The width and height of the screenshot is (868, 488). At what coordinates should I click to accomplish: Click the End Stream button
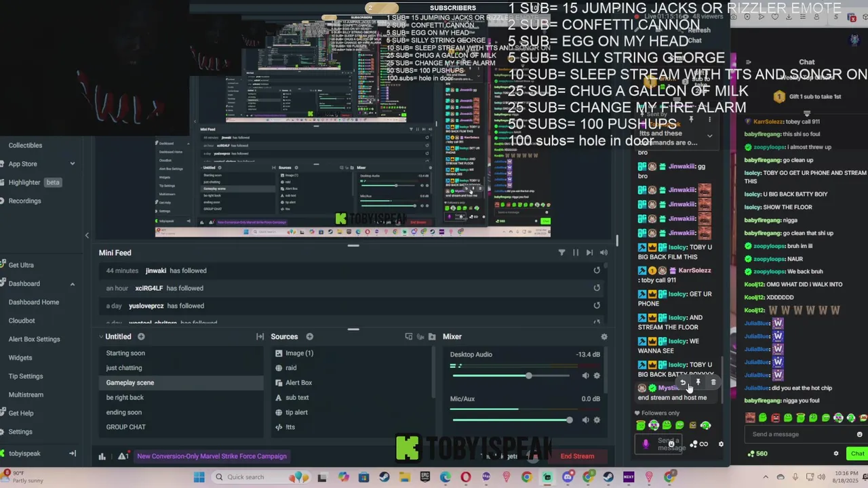coord(577,456)
